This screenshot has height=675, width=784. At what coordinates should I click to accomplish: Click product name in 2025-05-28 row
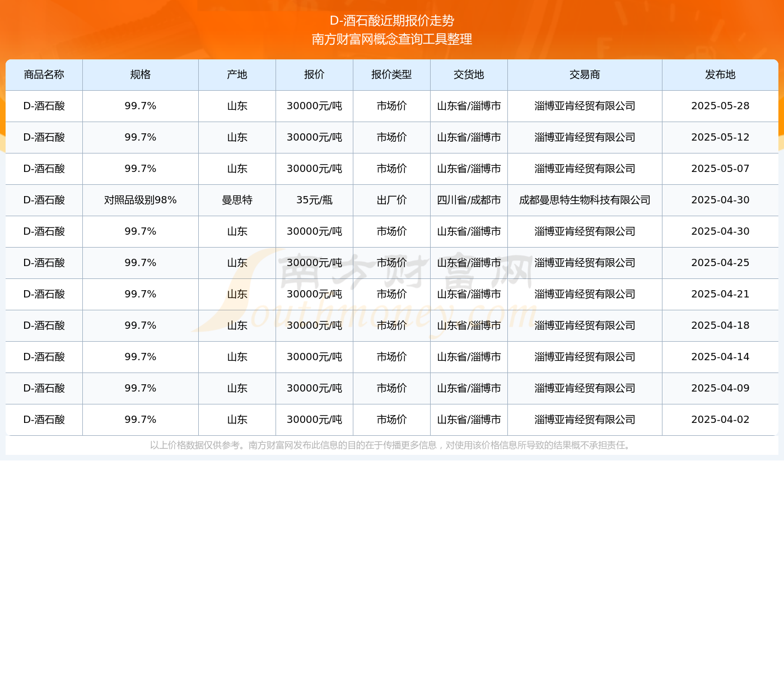[44, 106]
